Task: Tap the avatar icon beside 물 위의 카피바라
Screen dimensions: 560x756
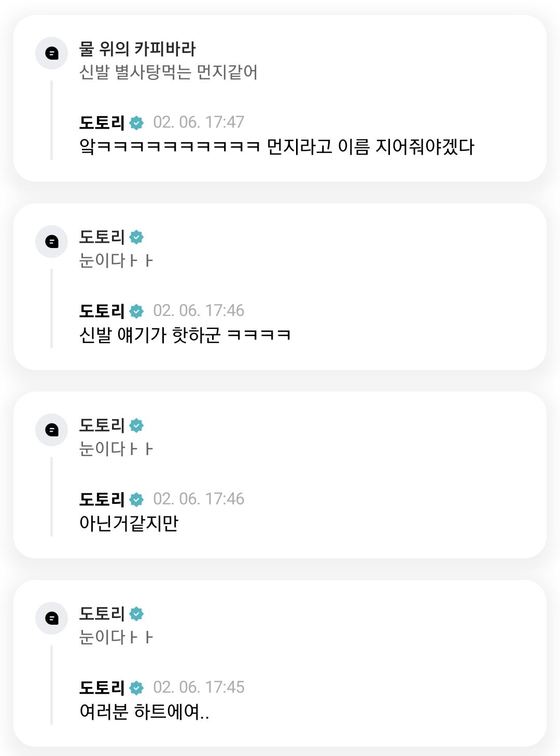Action: coord(51,53)
